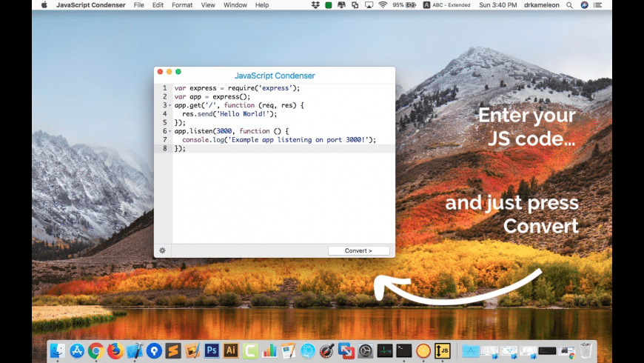This screenshot has height=363, width=644.
Task: Launch Firefox from the Dock
Action: point(115,350)
